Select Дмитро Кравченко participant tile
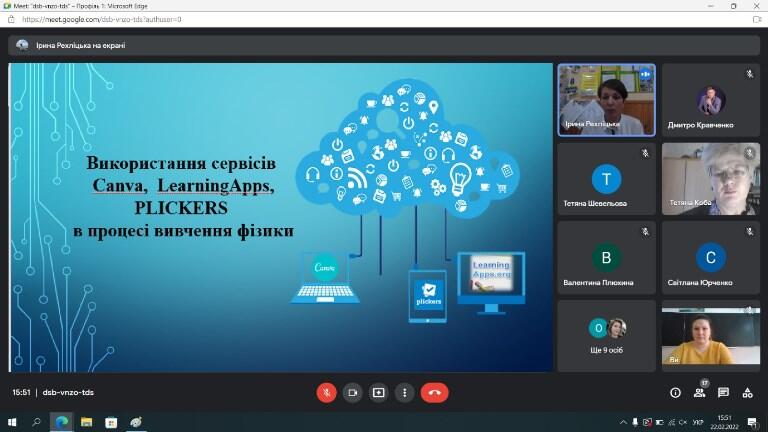Image resolution: width=768 pixels, height=432 pixels. click(711, 100)
